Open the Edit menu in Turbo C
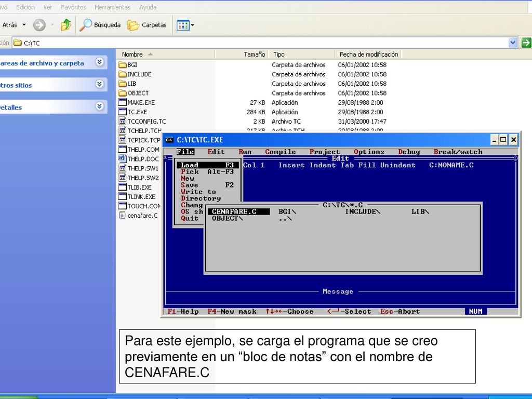 click(216, 152)
